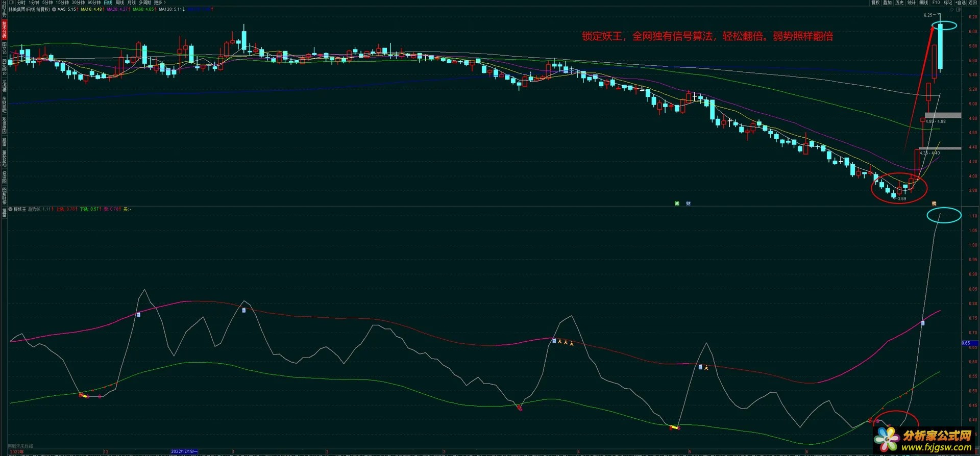Screen dimensions: 980x456
Task: Open 图解财报 in left sidebar
Action: point(4,195)
